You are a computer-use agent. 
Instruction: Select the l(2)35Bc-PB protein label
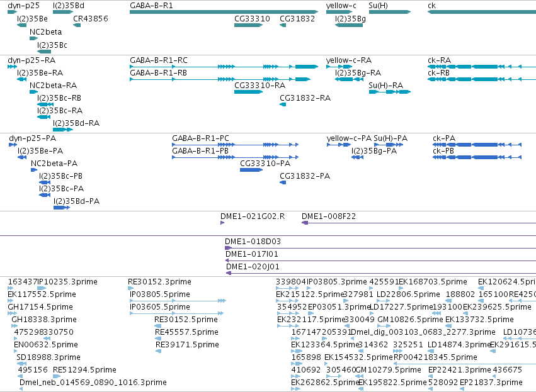(x=60, y=176)
